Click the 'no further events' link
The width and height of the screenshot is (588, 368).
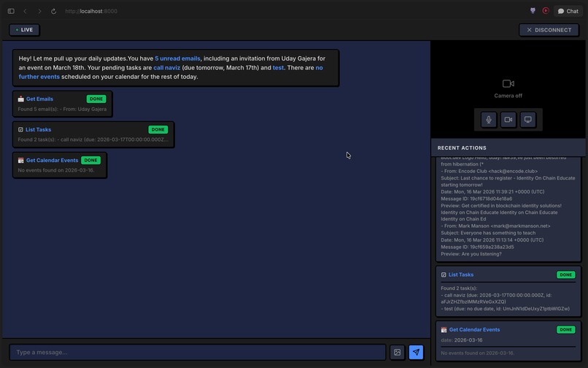tap(171, 72)
